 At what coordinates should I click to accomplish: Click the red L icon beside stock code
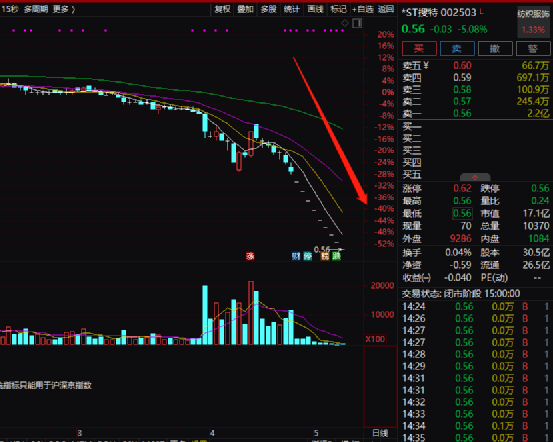pyautogui.click(x=481, y=12)
